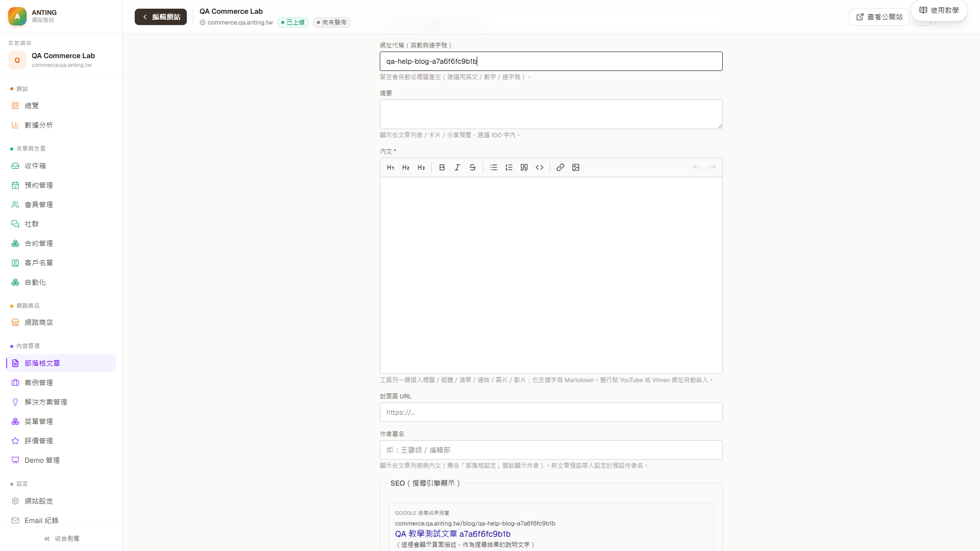Redo edit in editor
Screen dimensions: 980x551
[x=712, y=167]
